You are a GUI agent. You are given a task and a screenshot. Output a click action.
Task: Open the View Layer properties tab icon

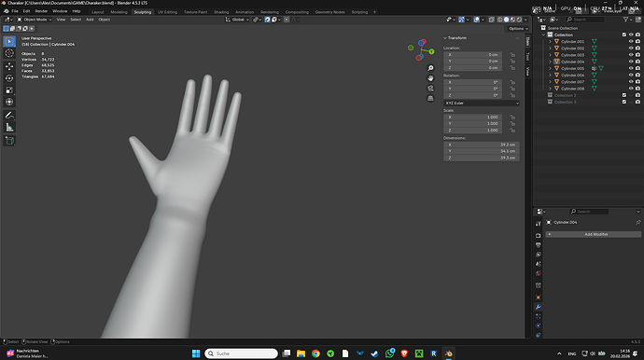538,255
